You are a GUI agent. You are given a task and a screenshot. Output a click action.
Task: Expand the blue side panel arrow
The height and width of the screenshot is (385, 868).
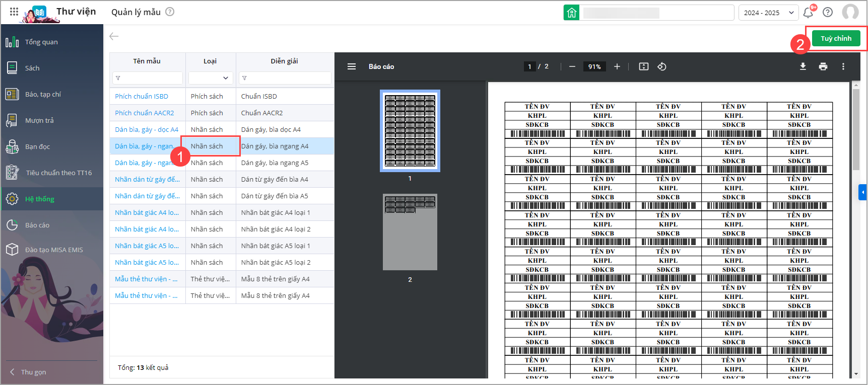[862, 192]
